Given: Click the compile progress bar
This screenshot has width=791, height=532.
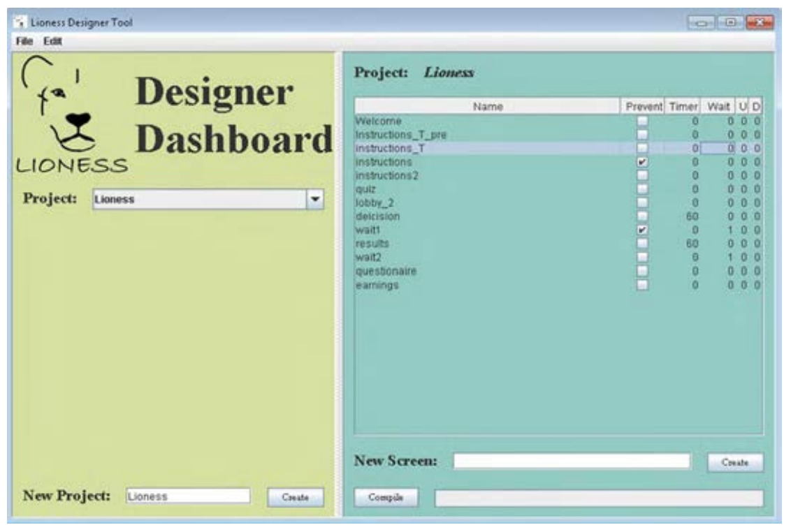Looking at the screenshot, I should click(x=599, y=498).
